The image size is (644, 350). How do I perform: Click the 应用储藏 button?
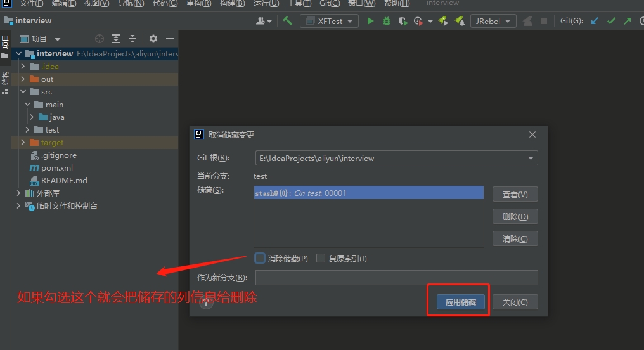click(460, 302)
